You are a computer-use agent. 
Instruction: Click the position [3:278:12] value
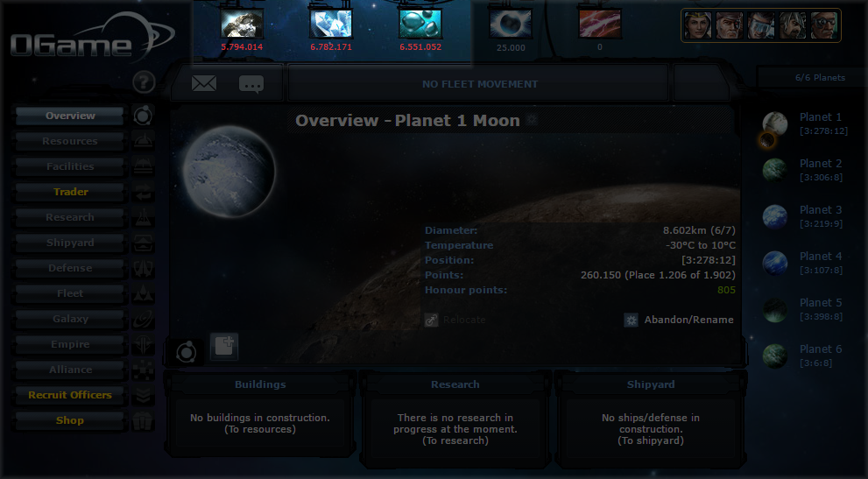pyautogui.click(x=708, y=260)
